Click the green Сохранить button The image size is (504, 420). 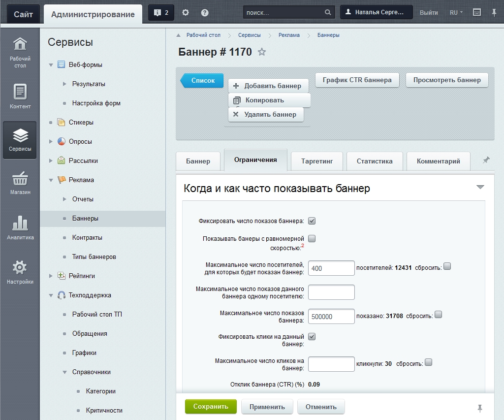click(x=211, y=407)
